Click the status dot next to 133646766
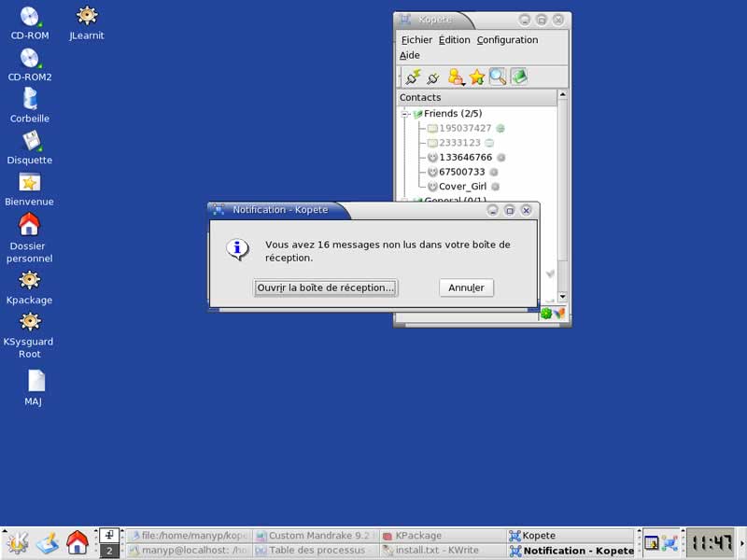Viewport: 747px width, 560px height. [501, 158]
